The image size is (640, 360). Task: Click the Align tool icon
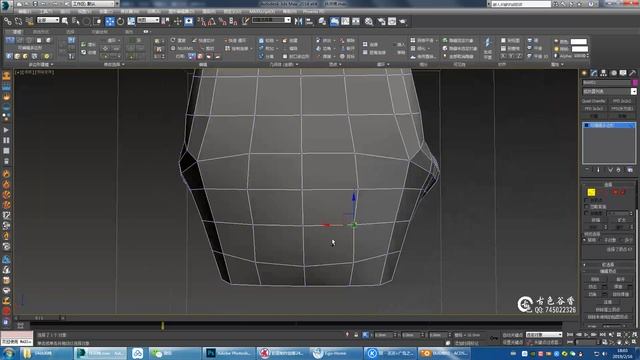pyautogui.click(x=309, y=21)
